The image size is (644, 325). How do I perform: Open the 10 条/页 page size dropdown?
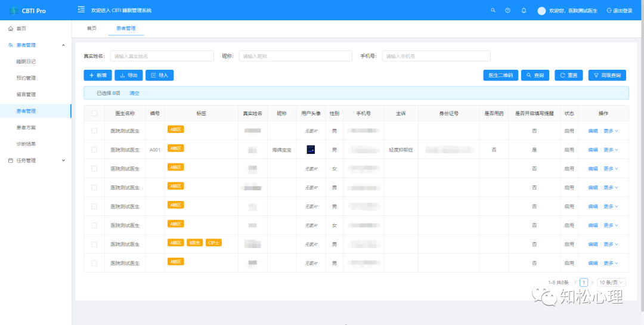[611, 282]
